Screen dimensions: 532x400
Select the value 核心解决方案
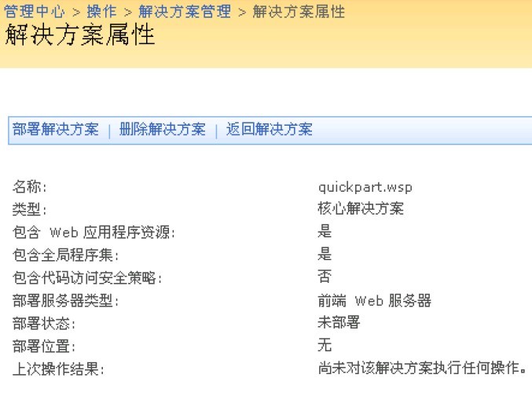[x=361, y=208]
